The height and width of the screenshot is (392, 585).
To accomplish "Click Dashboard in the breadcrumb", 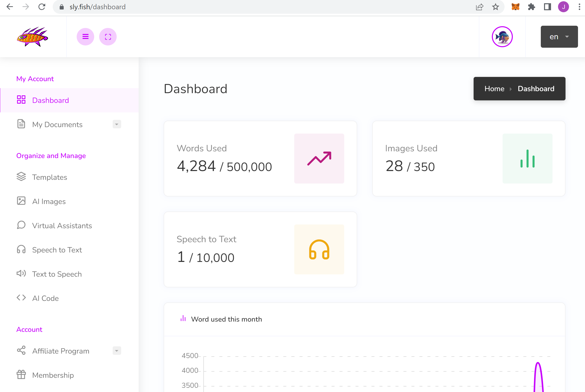I will tap(536, 89).
